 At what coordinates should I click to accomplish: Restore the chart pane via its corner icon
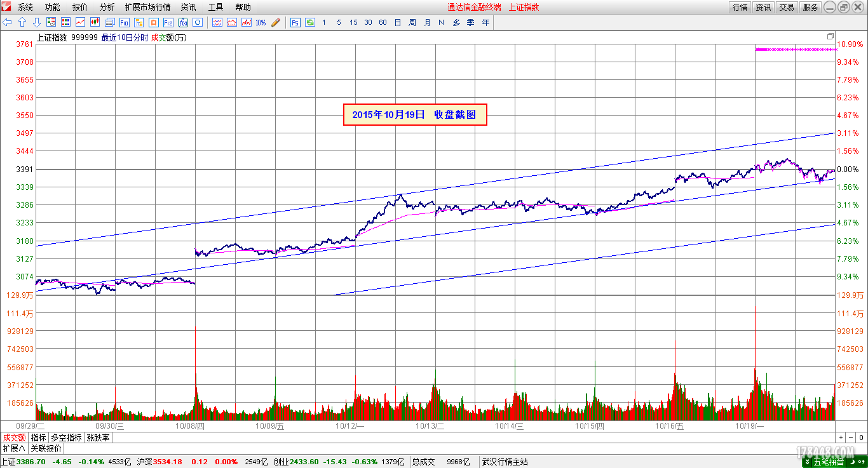point(830,37)
